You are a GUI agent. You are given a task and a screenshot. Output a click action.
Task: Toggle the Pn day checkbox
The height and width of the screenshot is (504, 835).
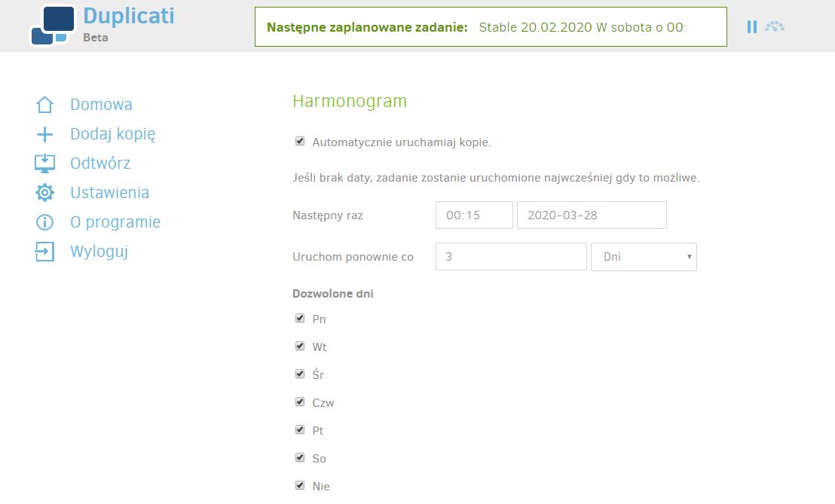(300, 318)
